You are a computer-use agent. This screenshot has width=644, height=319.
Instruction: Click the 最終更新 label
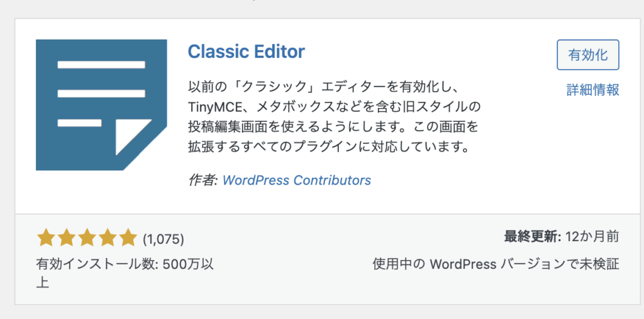click(531, 237)
